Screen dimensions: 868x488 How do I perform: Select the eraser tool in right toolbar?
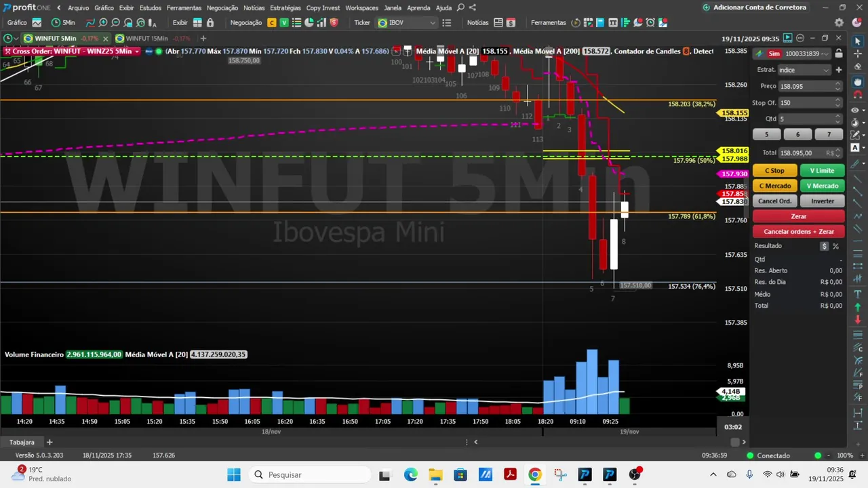(x=857, y=67)
